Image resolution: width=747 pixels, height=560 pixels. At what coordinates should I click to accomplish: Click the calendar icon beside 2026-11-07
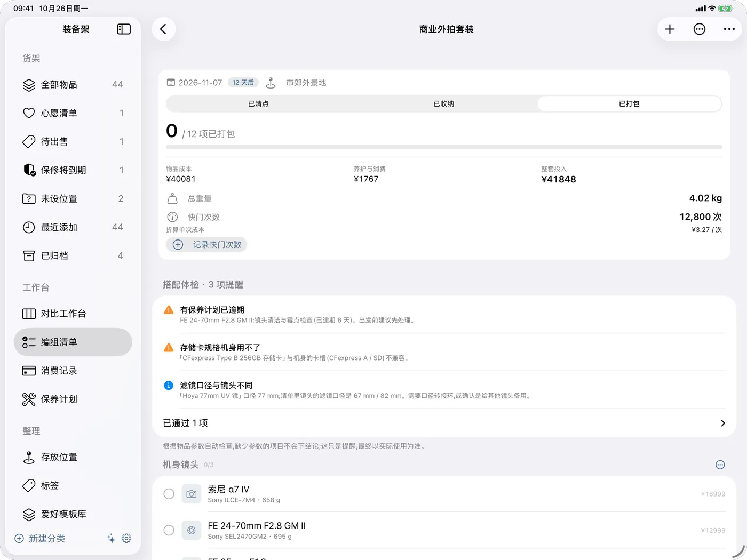pyautogui.click(x=171, y=83)
